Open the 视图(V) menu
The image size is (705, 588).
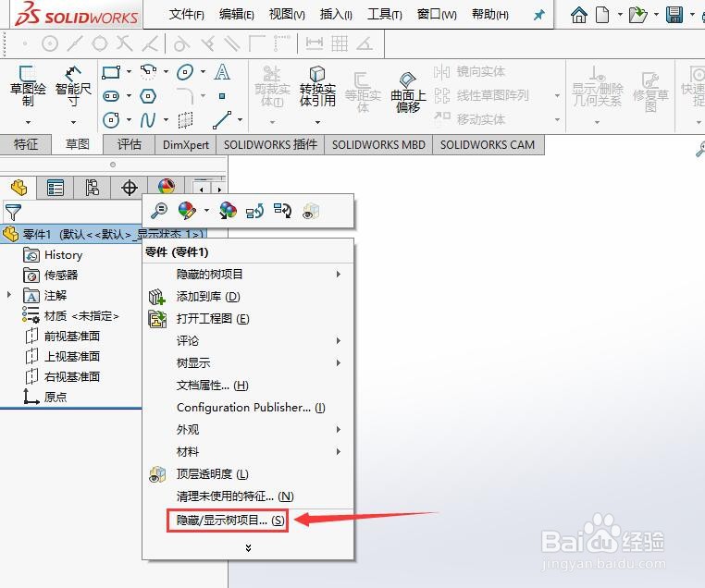[x=287, y=15]
